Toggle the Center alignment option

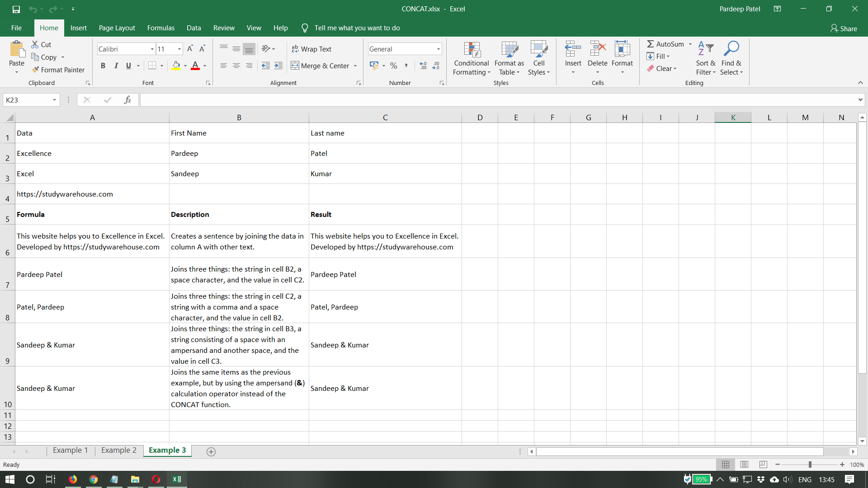[x=236, y=66]
